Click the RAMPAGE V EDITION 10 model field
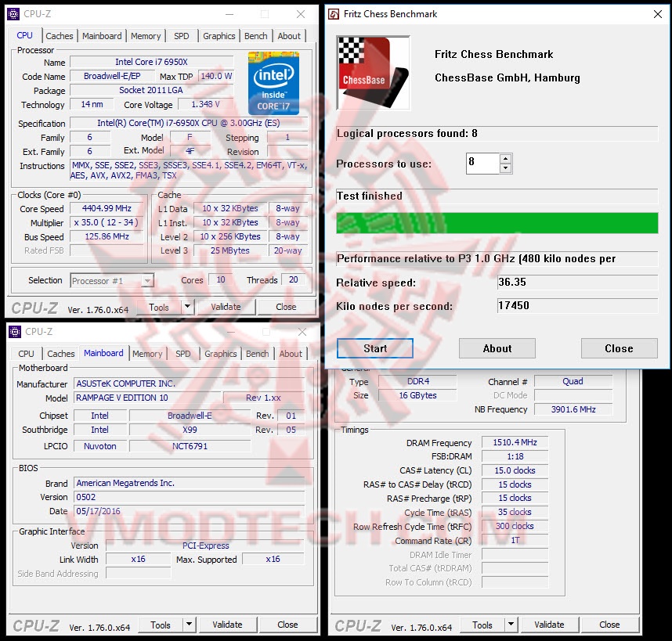 147,398
